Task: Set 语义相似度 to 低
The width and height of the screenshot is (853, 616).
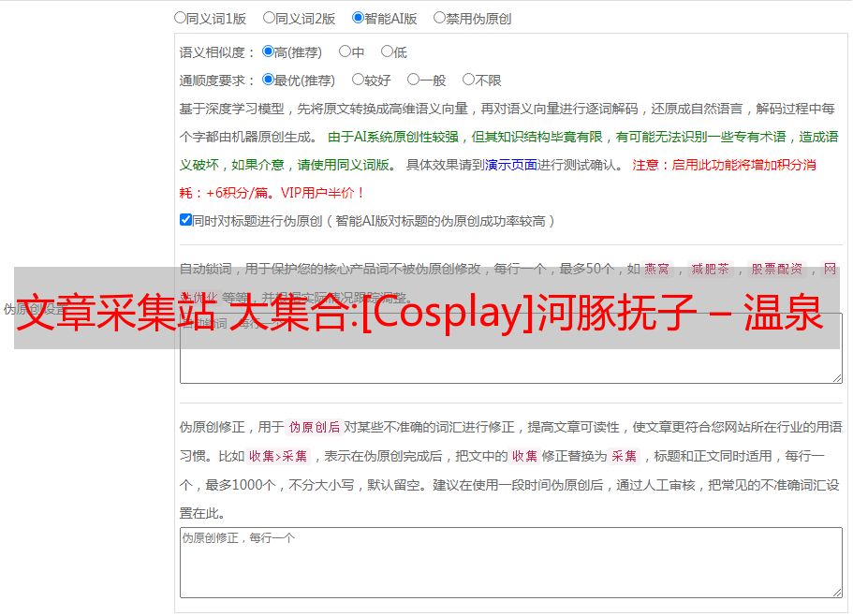Action: click(387, 52)
